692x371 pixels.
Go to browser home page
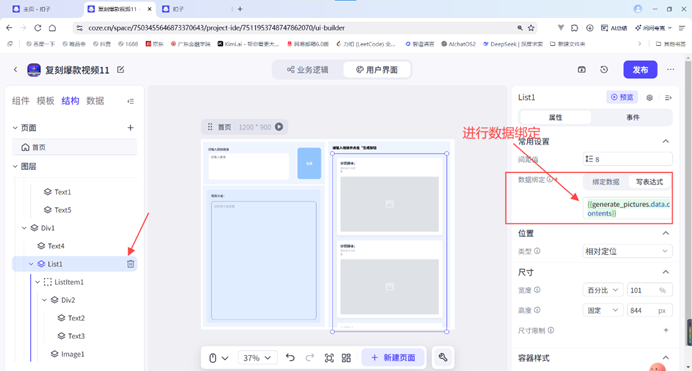(x=52, y=28)
